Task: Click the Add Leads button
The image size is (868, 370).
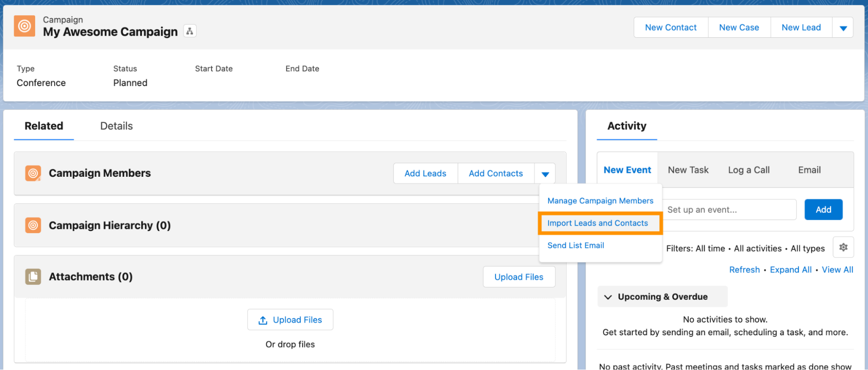Action: pyautogui.click(x=425, y=174)
